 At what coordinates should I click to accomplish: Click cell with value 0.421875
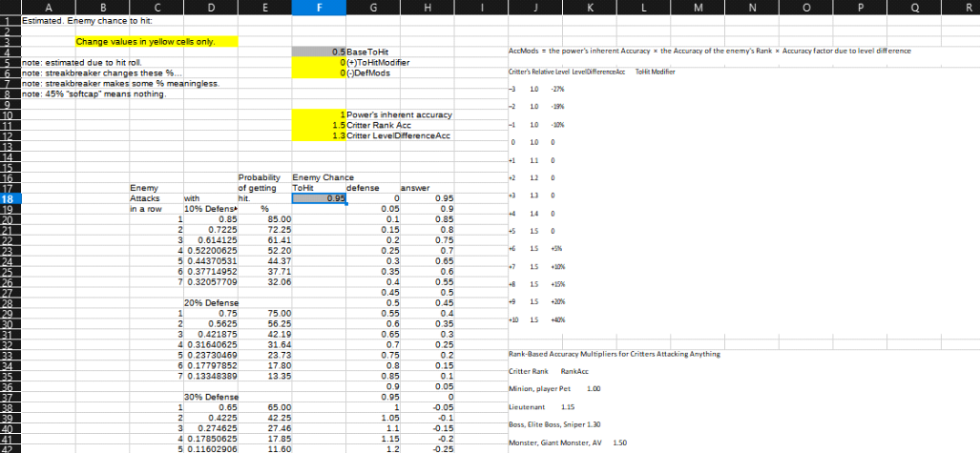[211, 334]
